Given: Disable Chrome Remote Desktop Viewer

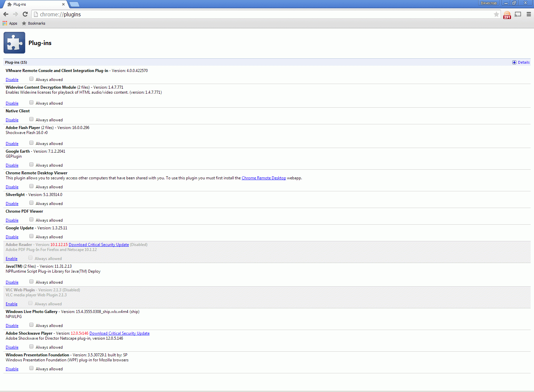Looking at the screenshot, I should pos(12,187).
